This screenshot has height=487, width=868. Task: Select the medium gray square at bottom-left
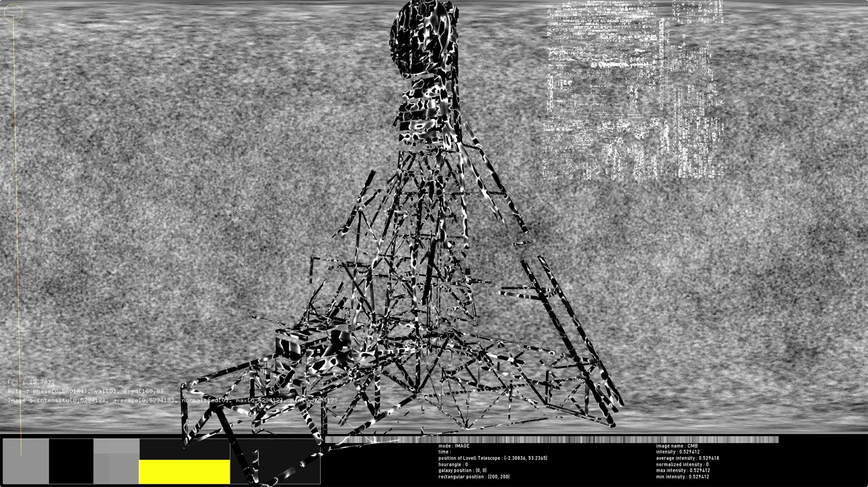26,461
